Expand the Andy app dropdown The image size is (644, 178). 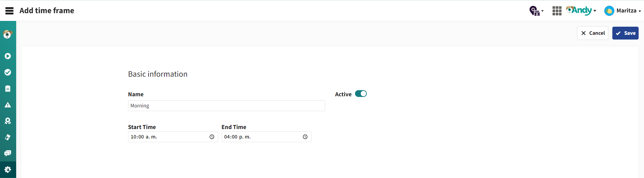click(581, 10)
